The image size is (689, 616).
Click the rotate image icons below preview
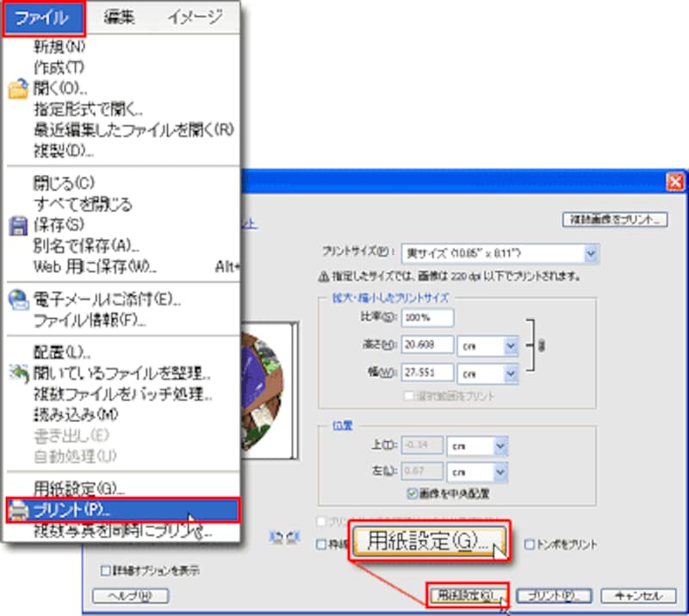tap(284, 538)
